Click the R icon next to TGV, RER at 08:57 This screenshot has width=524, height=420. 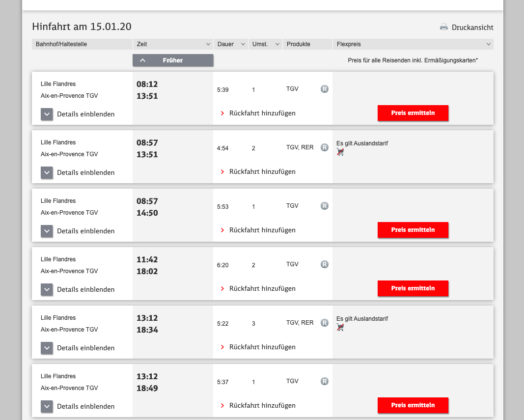coord(325,147)
